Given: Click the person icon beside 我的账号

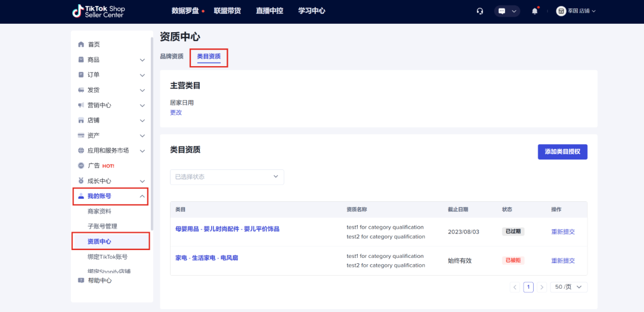Looking at the screenshot, I should pyautogui.click(x=81, y=196).
